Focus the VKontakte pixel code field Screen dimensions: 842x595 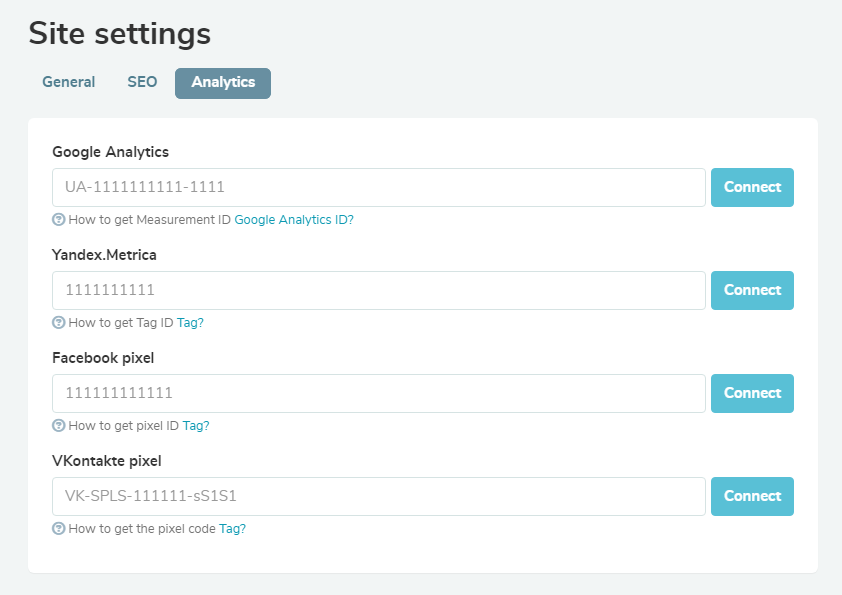(378, 496)
